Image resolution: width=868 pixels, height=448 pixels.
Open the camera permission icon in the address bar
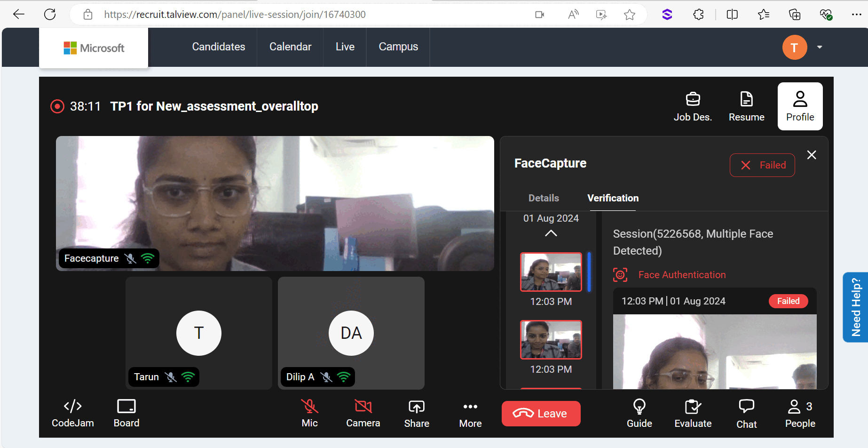540,15
